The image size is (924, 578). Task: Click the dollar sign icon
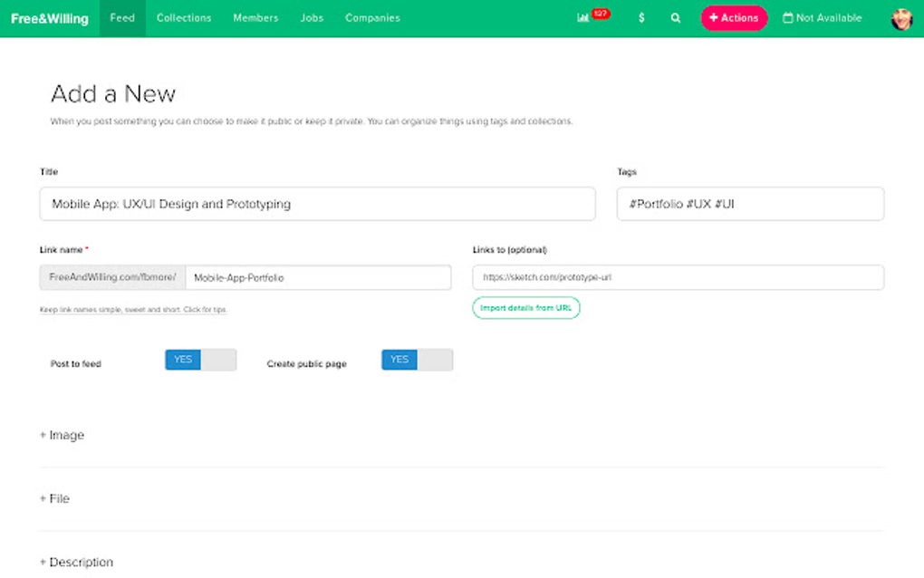point(641,18)
